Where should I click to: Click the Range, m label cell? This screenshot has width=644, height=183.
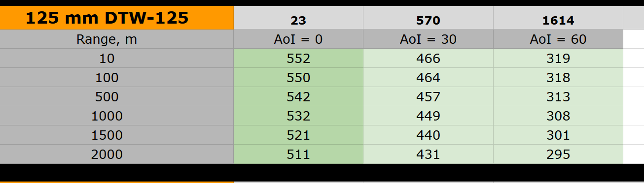pyautogui.click(x=116, y=39)
